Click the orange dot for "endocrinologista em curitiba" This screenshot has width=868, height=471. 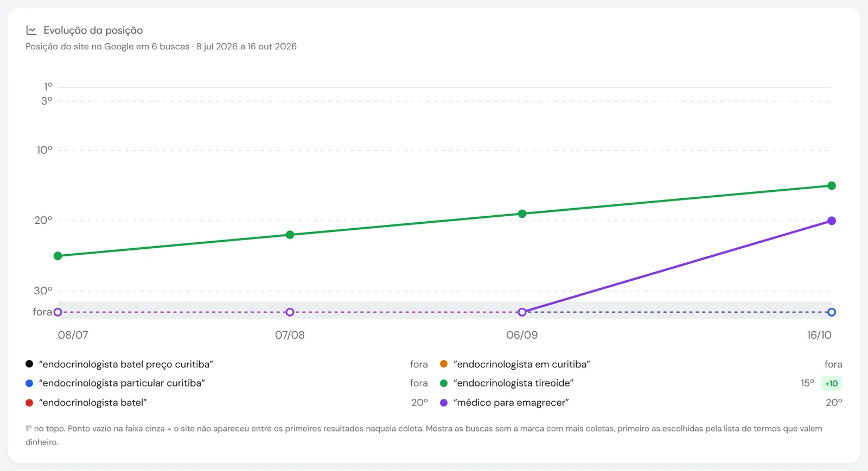[x=444, y=364]
